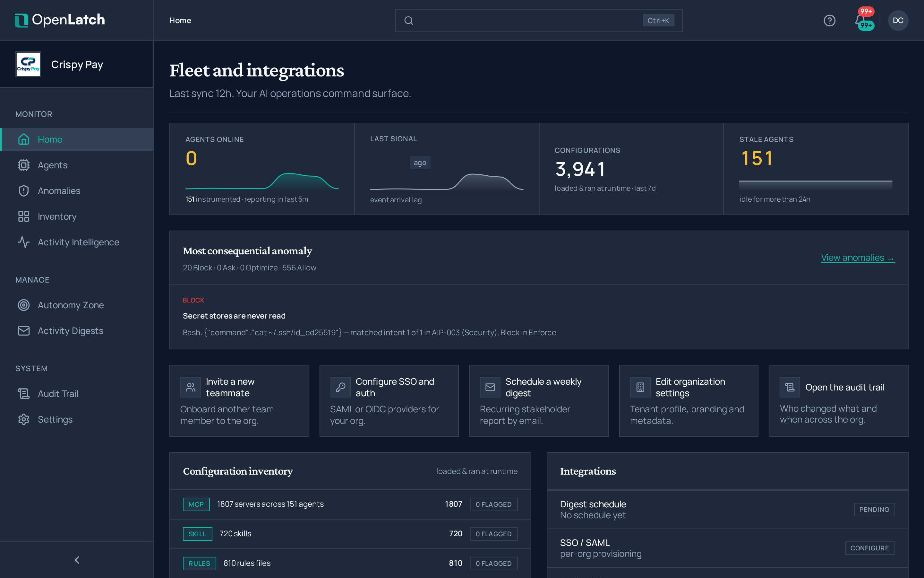Click the Agents Online sparkline chart
Image resolution: width=924 pixels, height=578 pixels.
(x=262, y=181)
